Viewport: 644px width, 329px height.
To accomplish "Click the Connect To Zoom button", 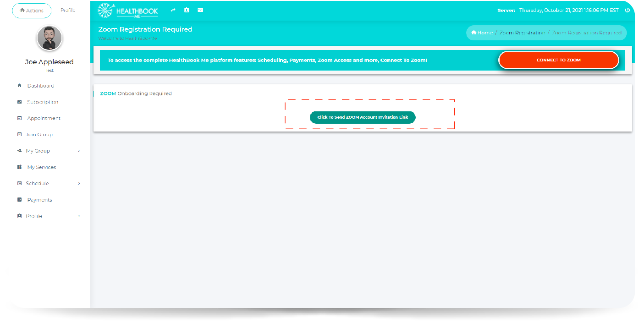I will (x=558, y=60).
